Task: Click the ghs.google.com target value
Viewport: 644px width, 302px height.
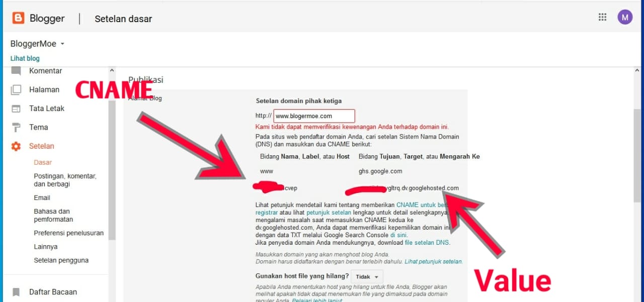Action: pos(380,171)
